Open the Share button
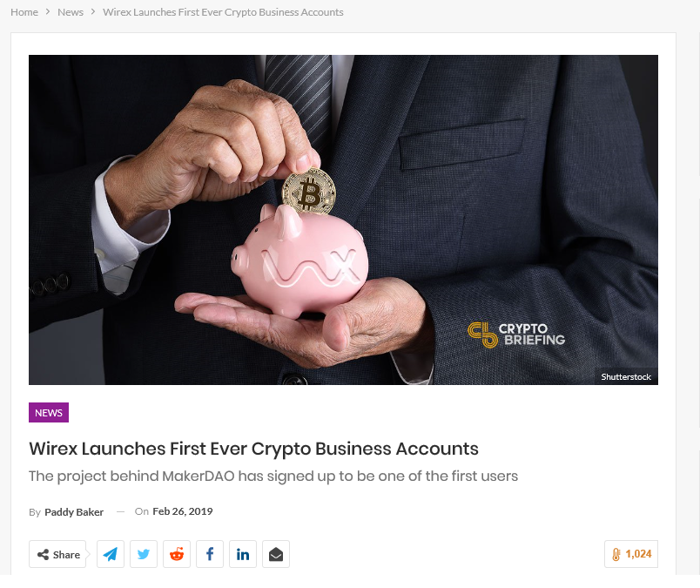The image size is (700, 588). pos(57,554)
